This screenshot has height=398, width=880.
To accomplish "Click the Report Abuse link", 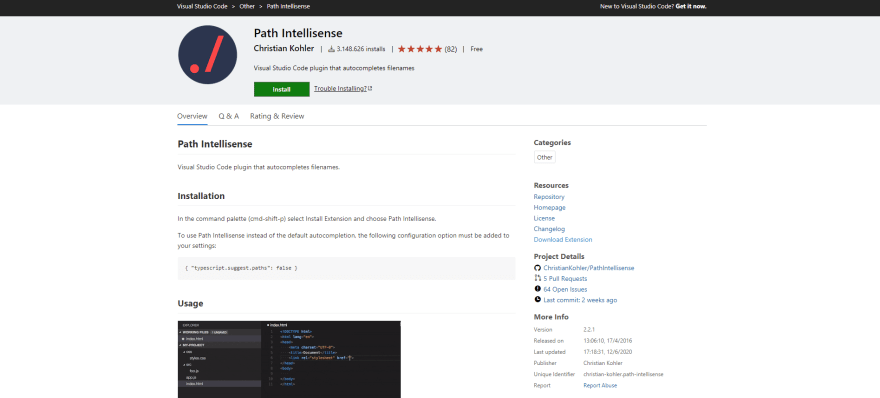I will pos(600,386).
